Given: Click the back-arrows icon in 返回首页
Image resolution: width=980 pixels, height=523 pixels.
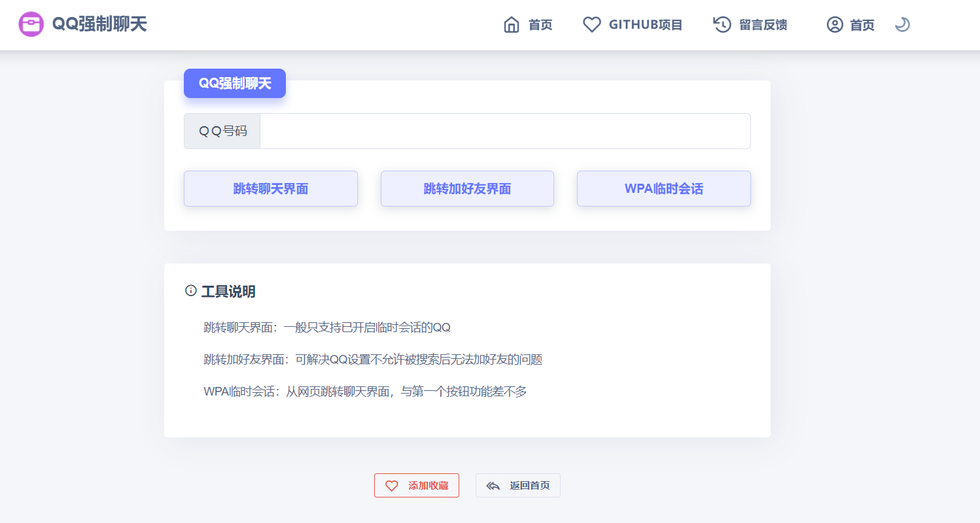Looking at the screenshot, I should [493, 484].
